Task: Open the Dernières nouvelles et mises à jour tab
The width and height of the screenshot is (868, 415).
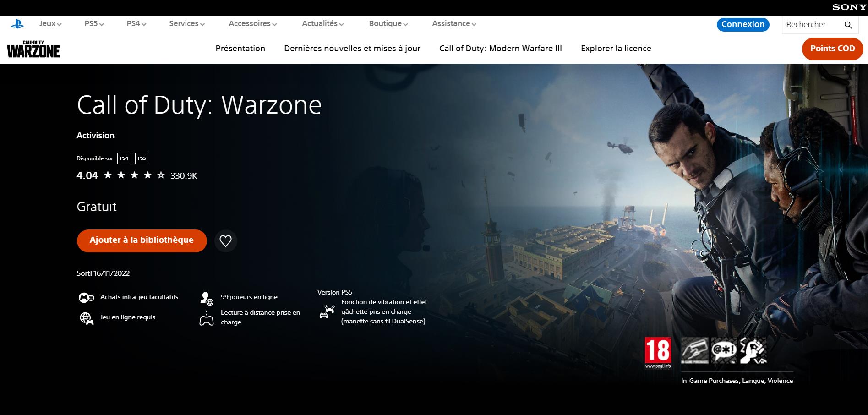Action: 352,48
